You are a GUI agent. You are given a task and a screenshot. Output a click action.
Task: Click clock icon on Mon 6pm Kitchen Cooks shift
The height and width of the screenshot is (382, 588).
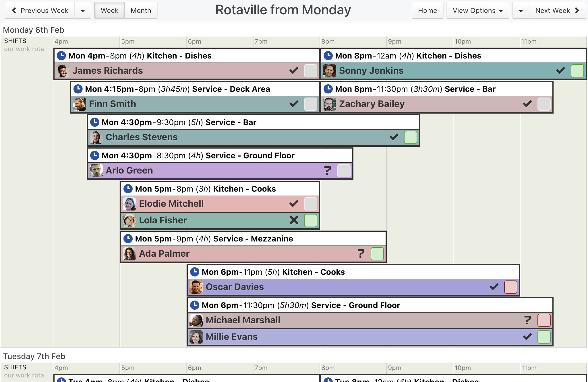click(195, 272)
